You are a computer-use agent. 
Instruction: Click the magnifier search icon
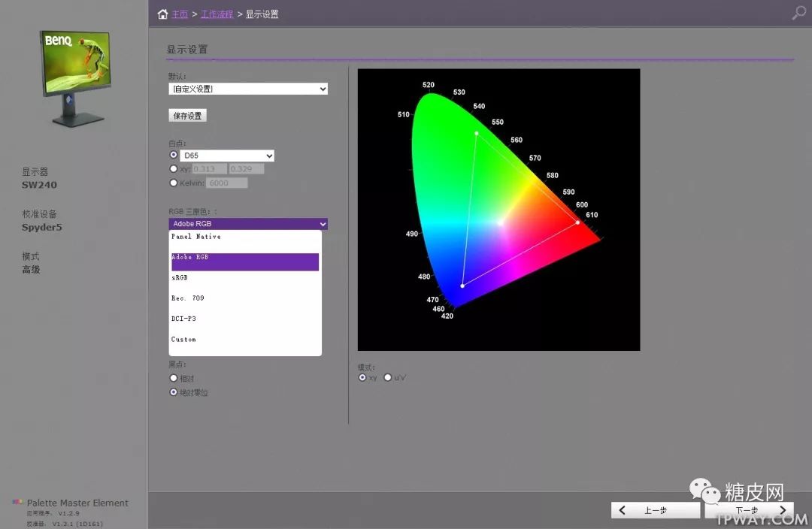coord(798,13)
